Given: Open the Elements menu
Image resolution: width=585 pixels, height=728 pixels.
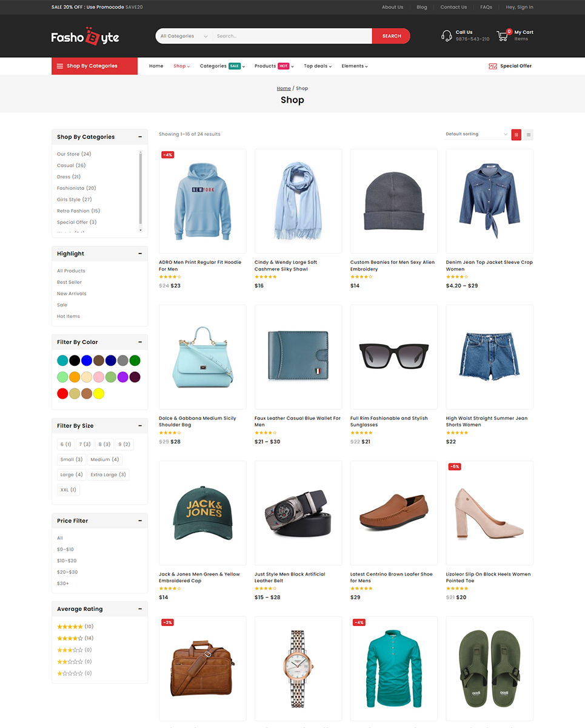Looking at the screenshot, I should click(355, 66).
